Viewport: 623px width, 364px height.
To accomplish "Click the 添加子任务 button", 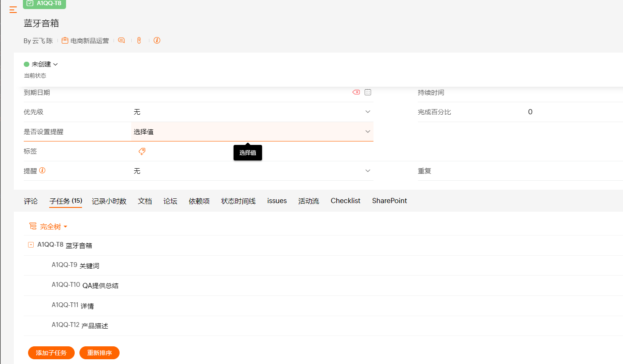I will click(x=51, y=353).
